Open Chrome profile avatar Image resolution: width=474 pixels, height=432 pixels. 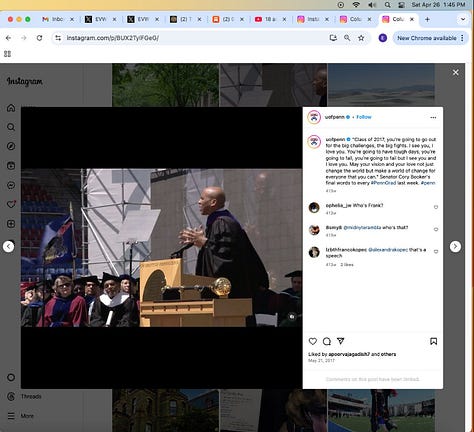click(x=383, y=38)
